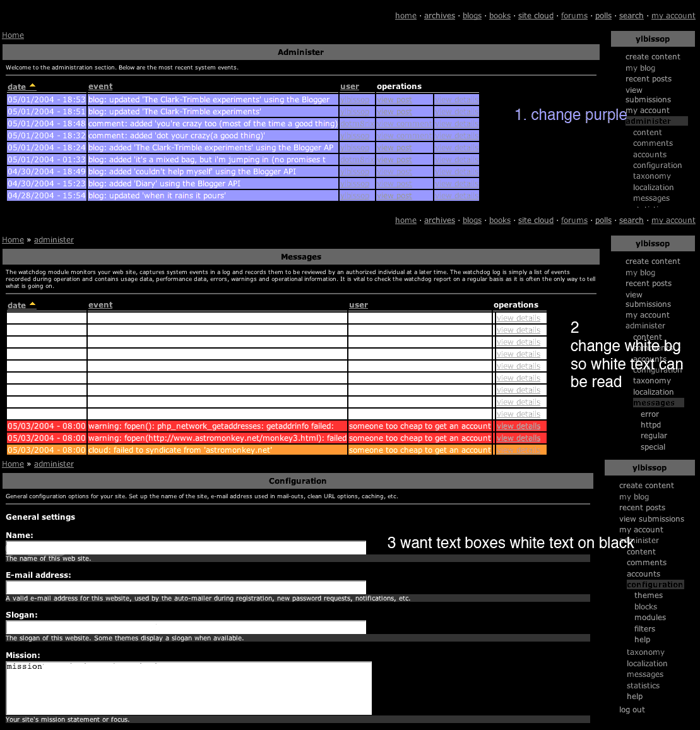Open 'localization' in the Messages page sidebar
This screenshot has height=730, width=700.
[653, 392]
